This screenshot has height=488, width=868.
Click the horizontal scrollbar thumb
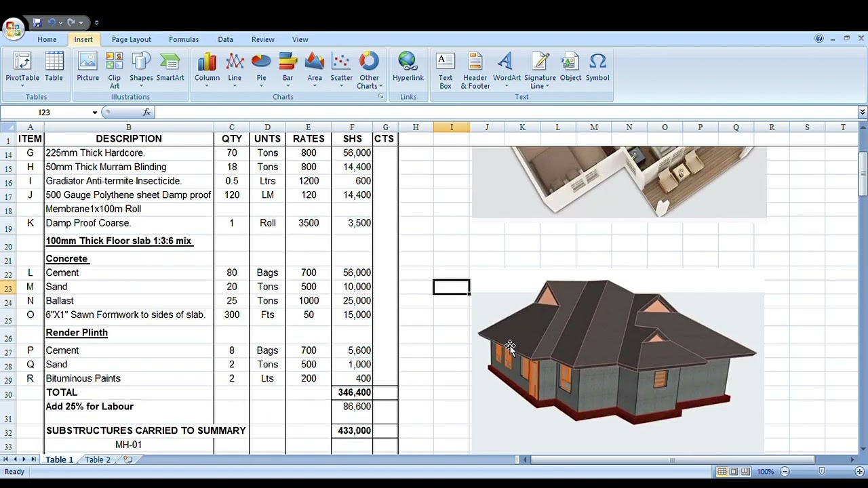click(671, 460)
